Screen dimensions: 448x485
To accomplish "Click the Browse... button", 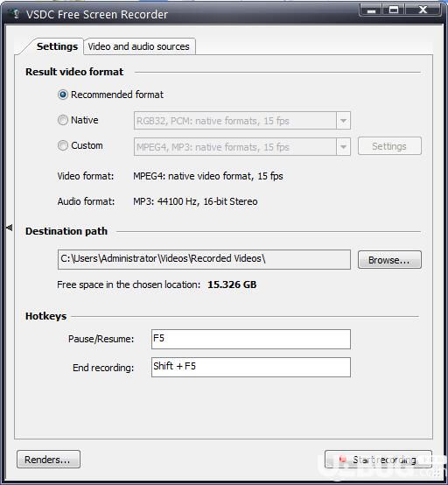I will 389,260.
